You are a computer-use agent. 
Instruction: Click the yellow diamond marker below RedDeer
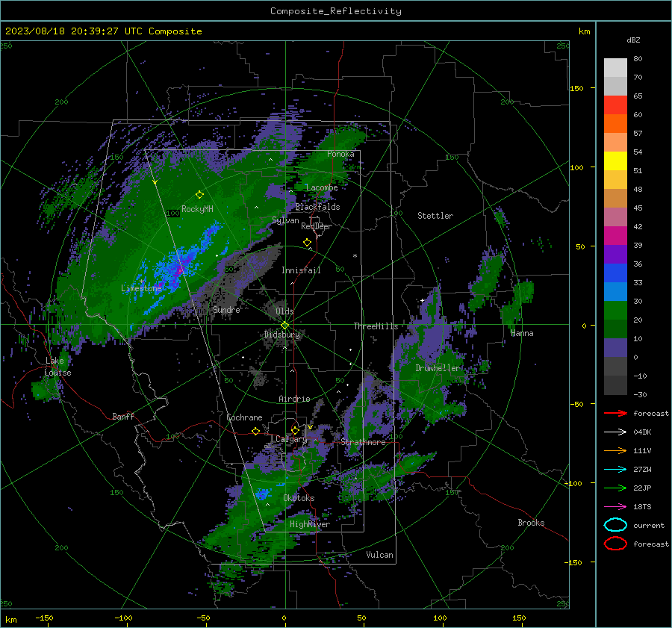[x=307, y=242]
